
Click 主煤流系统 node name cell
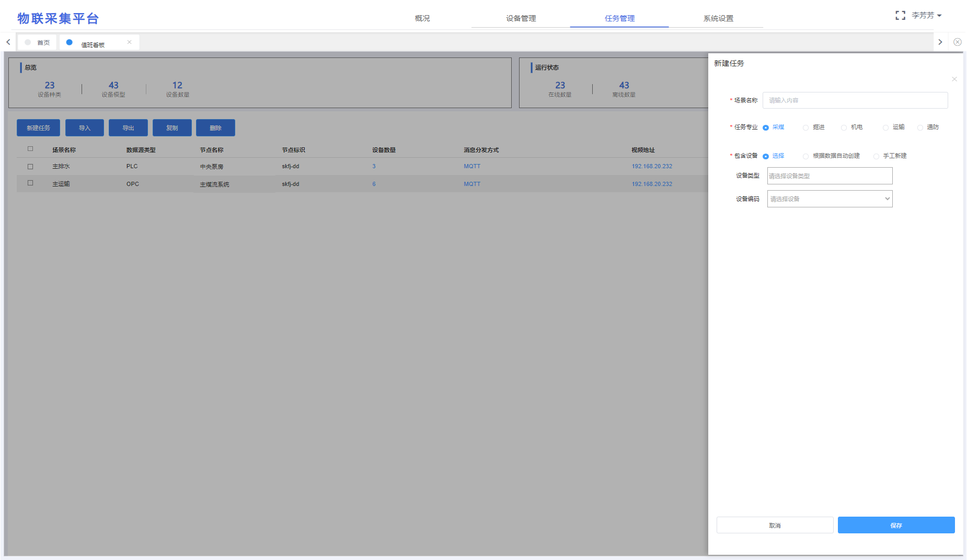[x=215, y=185]
